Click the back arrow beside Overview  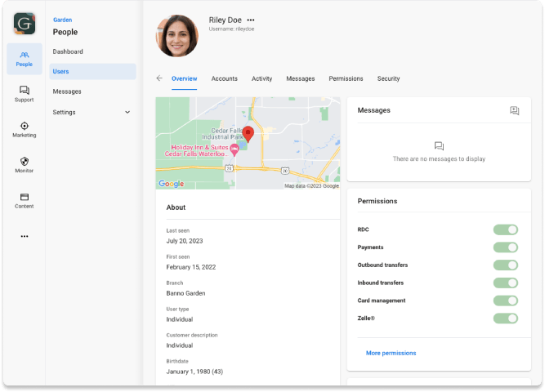tap(159, 78)
